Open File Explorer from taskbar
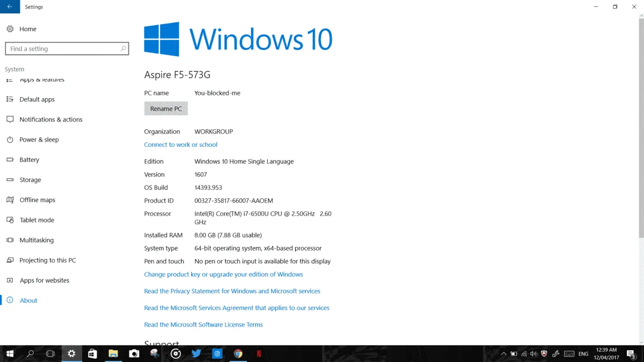Screen dimensions: 644x362 click(x=113, y=353)
